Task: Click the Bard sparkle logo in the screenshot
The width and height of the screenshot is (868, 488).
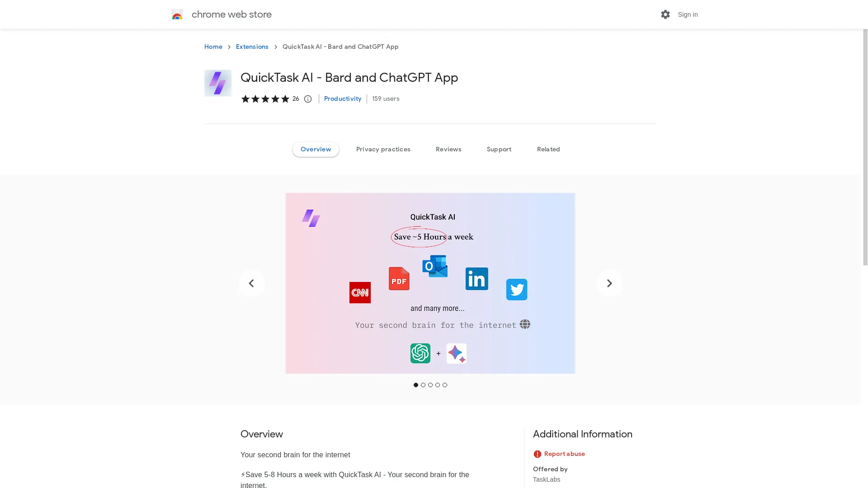Action: tap(457, 353)
